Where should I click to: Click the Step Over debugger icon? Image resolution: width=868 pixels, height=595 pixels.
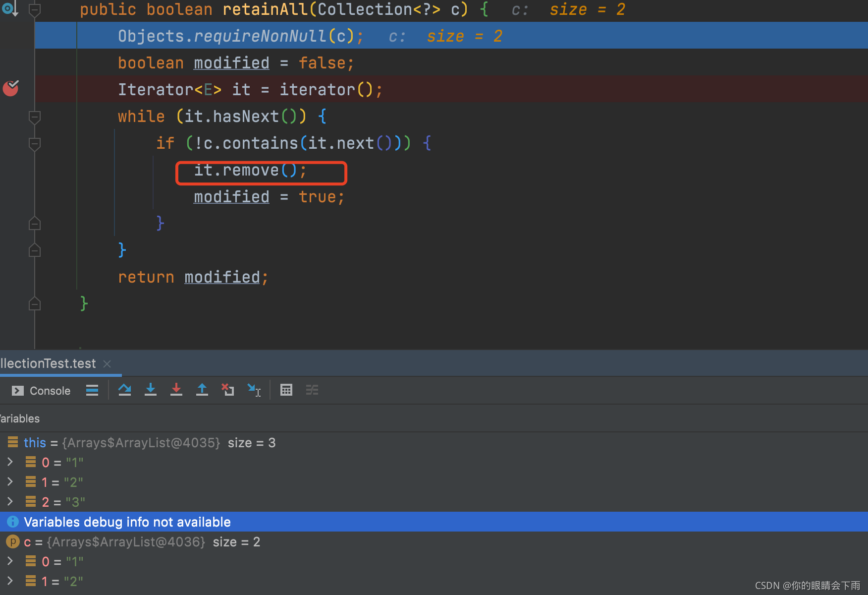tap(125, 390)
